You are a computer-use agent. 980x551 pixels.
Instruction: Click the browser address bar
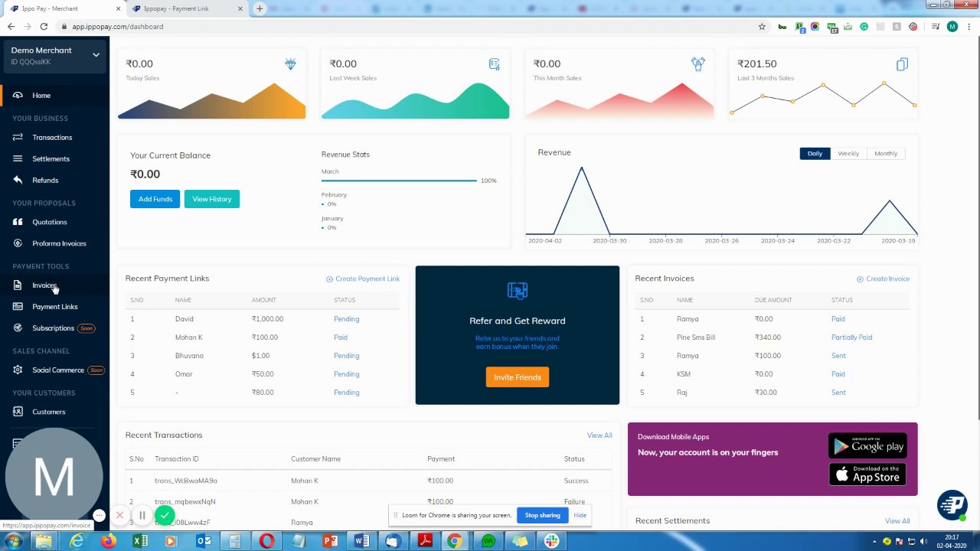coord(383,27)
